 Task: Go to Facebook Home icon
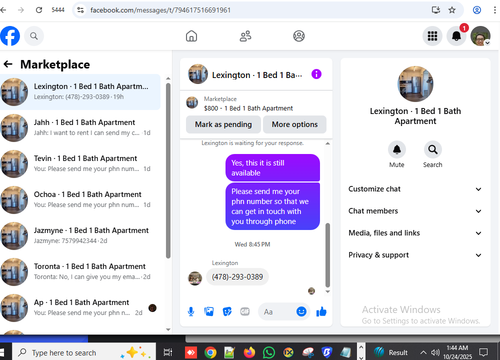pyautogui.click(x=191, y=36)
